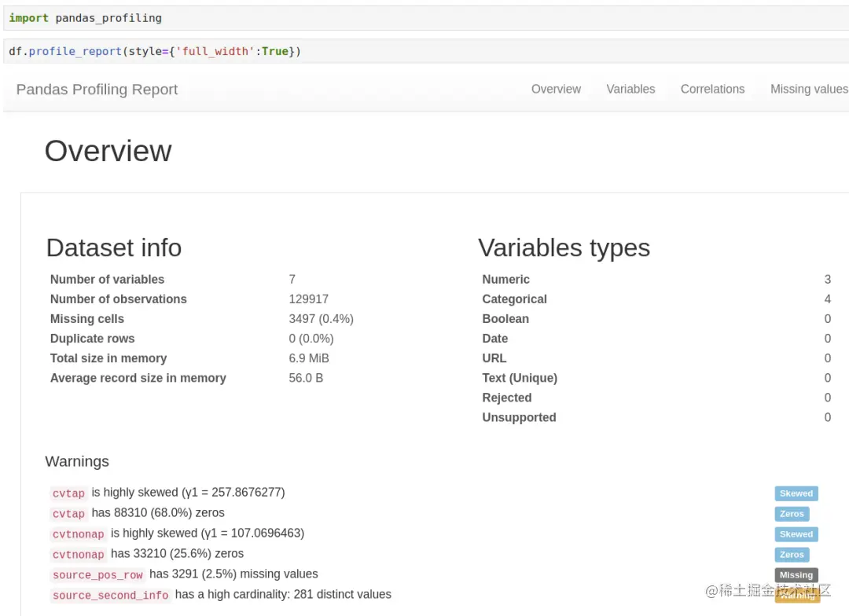Click the Variables types heading
The height and width of the screenshot is (616, 849).
564,248
